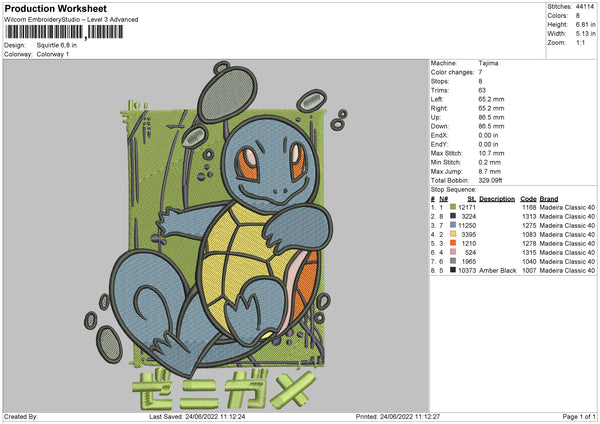Select the 'EndX:' label

439,135
